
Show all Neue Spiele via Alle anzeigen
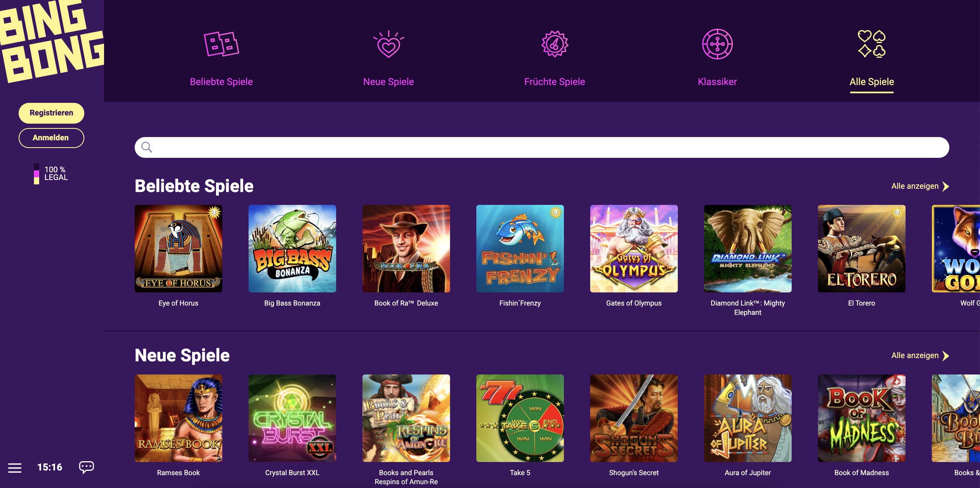click(x=915, y=355)
